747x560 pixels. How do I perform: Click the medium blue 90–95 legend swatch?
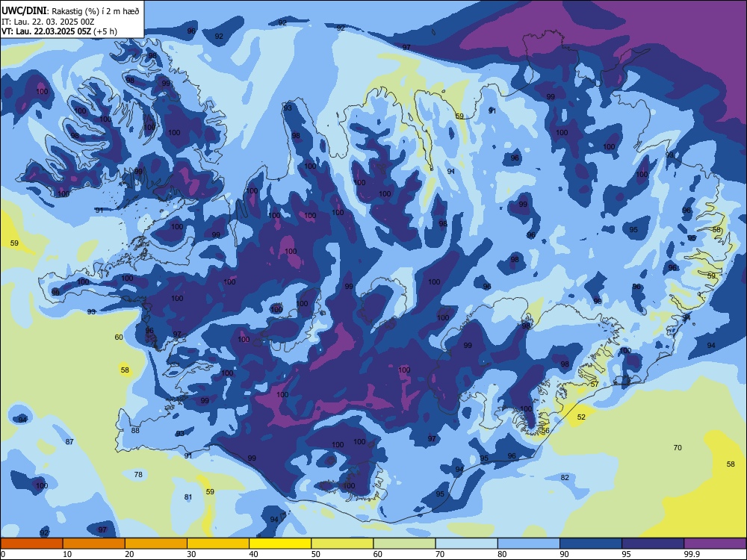pyautogui.click(x=591, y=544)
